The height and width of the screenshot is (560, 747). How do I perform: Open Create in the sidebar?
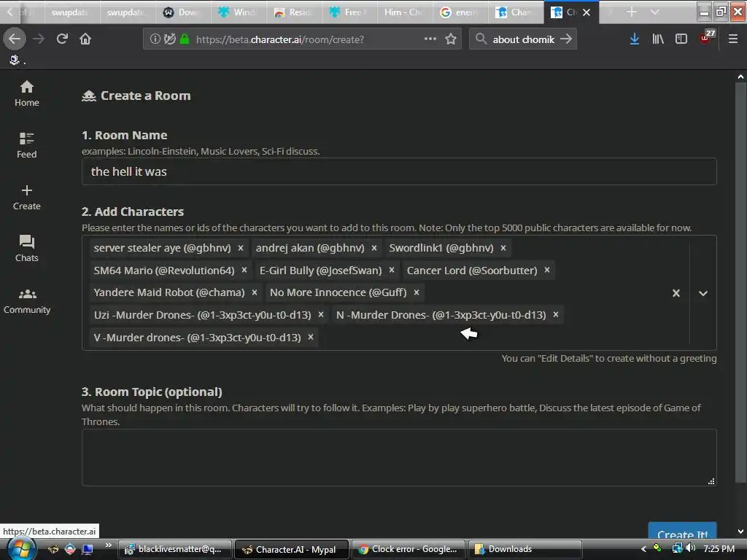pos(27,197)
